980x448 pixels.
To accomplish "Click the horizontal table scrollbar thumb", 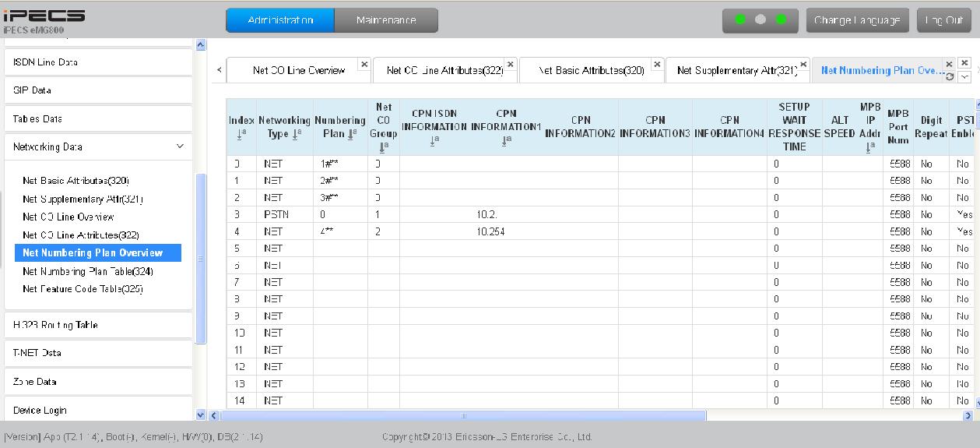I will [x=464, y=415].
